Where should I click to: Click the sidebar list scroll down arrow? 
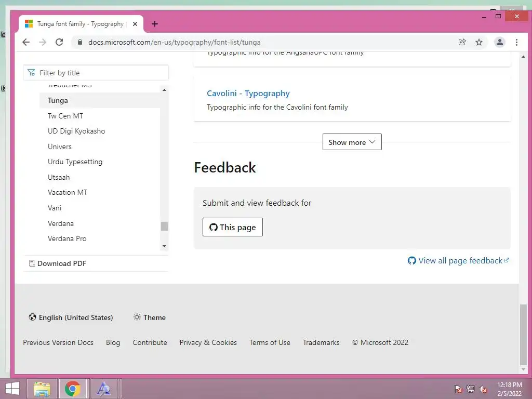click(164, 246)
